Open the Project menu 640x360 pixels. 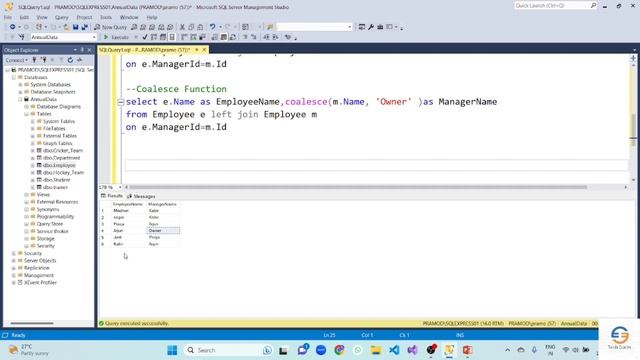point(84,17)
